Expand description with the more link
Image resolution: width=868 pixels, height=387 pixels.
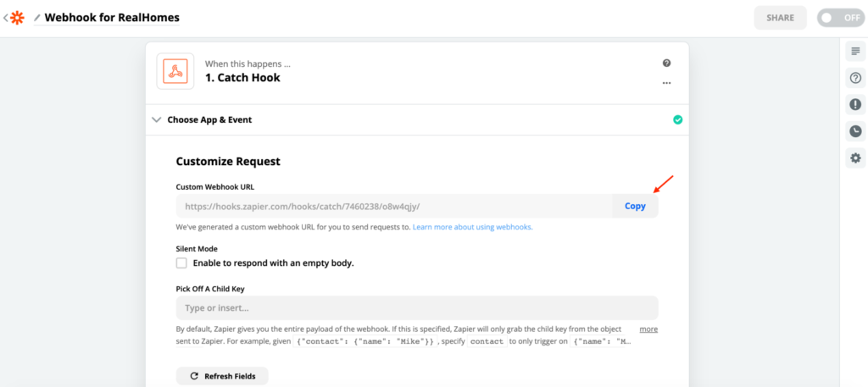648,329
